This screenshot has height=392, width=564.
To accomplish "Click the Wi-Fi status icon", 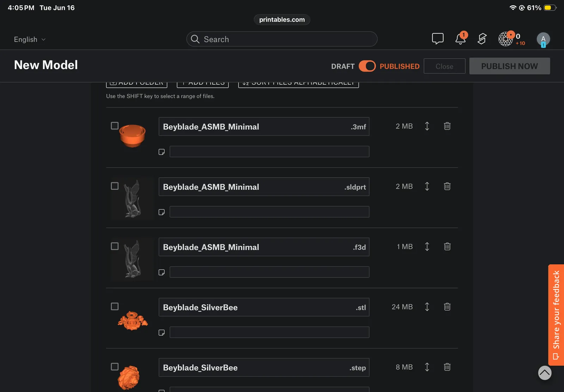I will (513, 8).
